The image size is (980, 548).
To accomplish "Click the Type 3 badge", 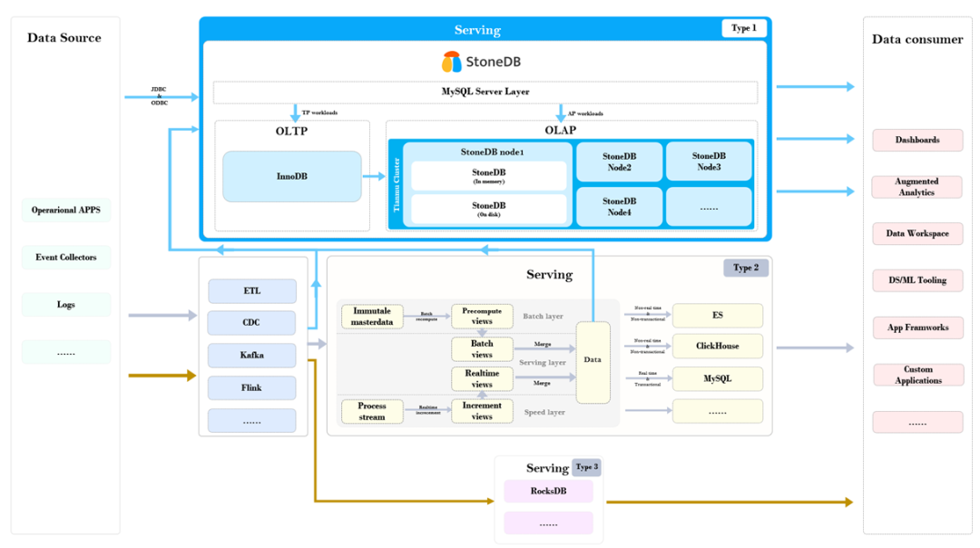I will tap(587, 466).
